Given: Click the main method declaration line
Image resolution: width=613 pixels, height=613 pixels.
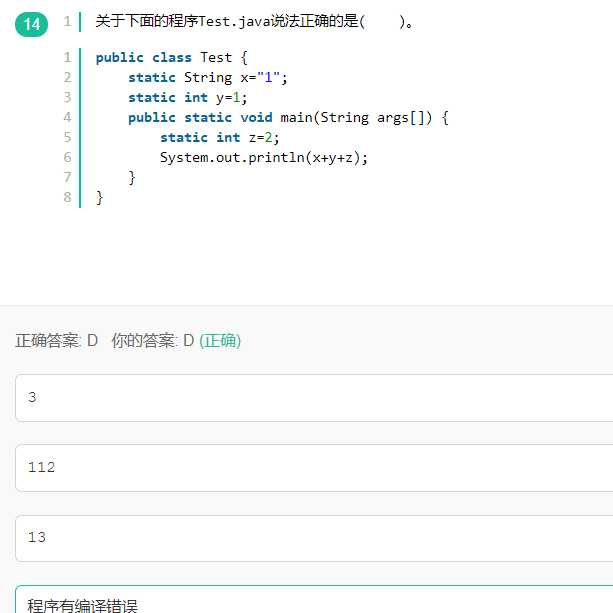Looking at the screenshot, I should pos(288,117).
